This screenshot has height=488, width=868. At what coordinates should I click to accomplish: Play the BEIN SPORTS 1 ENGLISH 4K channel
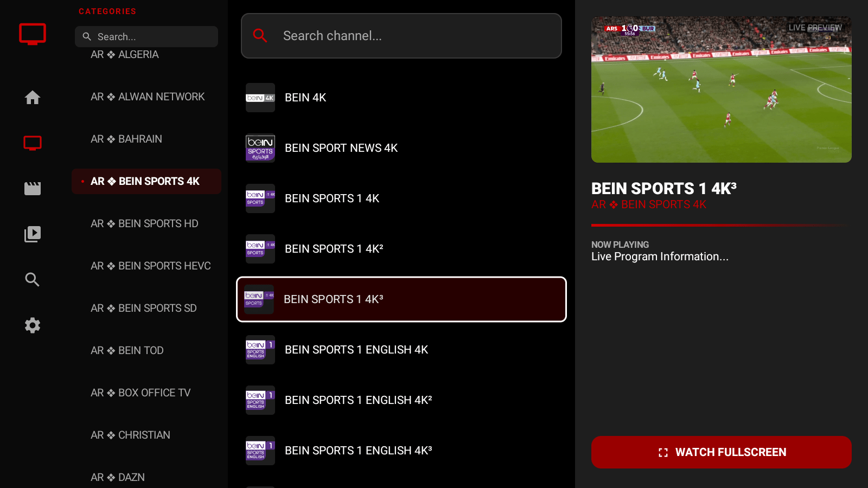coord(401,350)
